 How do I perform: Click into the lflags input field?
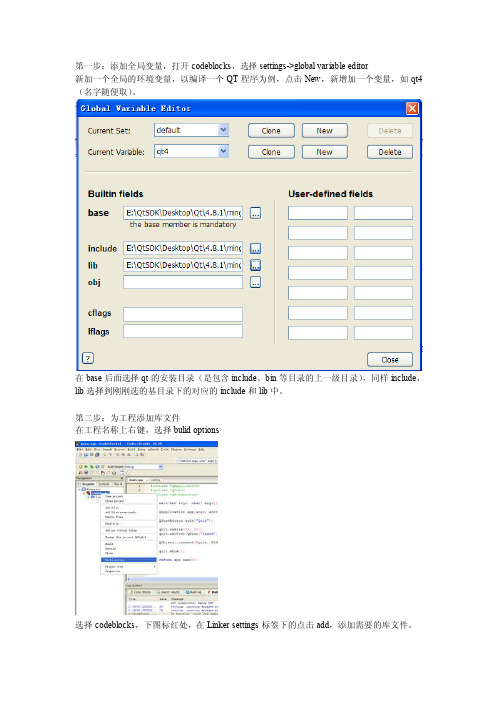183,331
